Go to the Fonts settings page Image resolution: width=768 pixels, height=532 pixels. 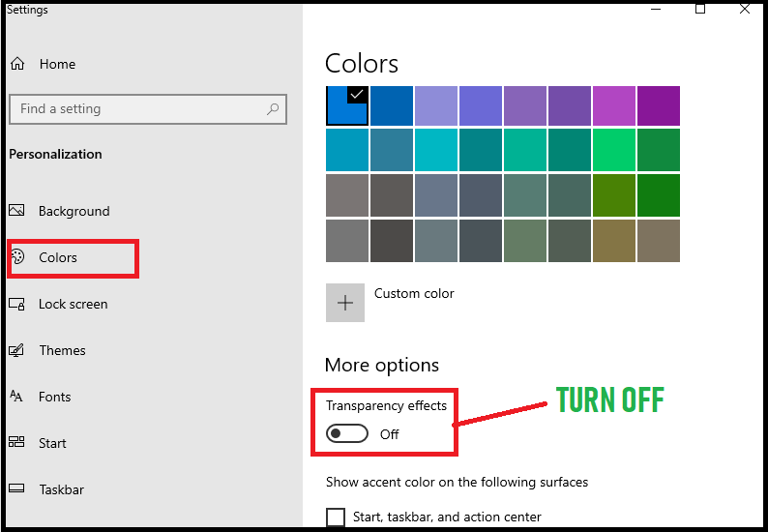[x=55, y=397]
